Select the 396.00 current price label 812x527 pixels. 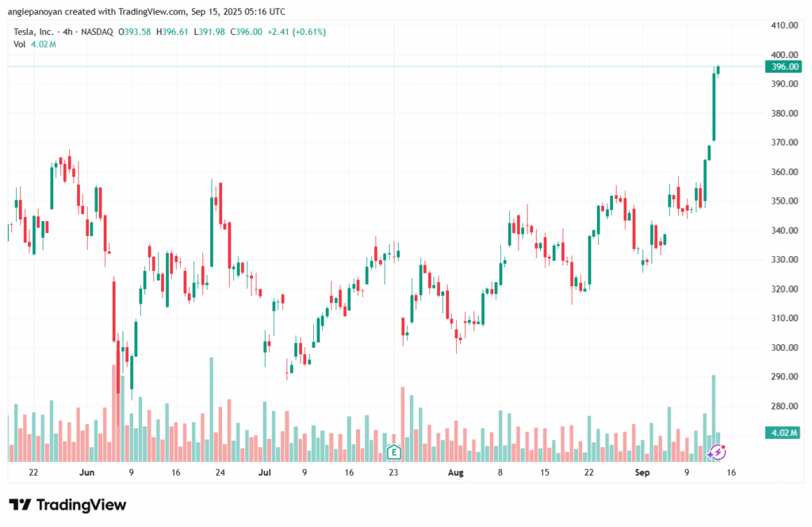pyautogui.click(x=784, y=67)
